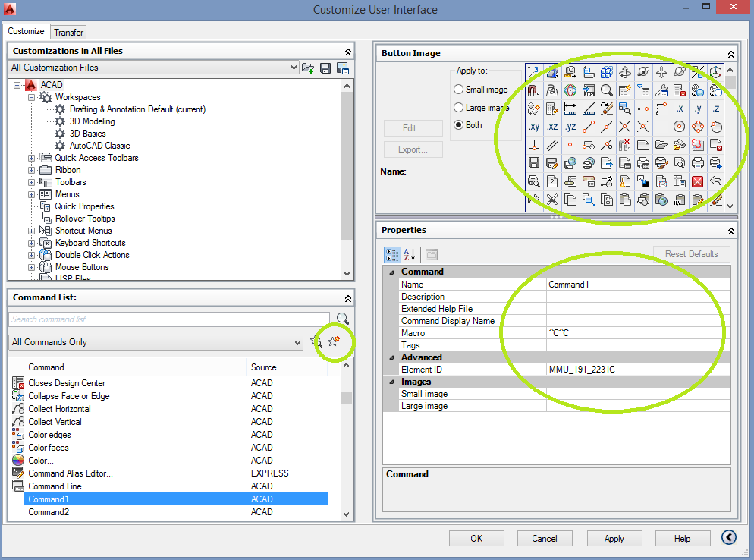Collapse the Button Image panel
Viewport: 754px width, 560px height.
731,54
